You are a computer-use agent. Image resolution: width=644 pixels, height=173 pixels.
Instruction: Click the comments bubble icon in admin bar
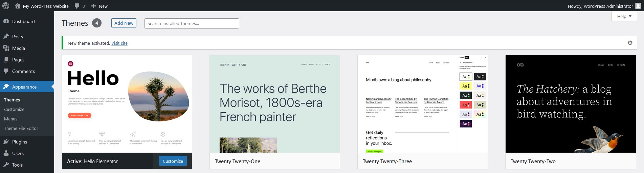[x=77, y=6]
